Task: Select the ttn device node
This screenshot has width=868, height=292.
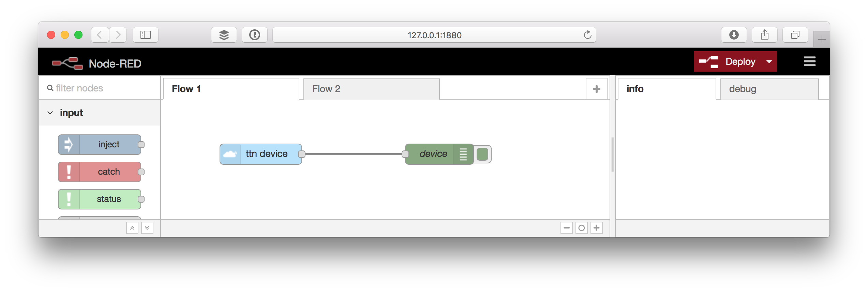Action: coord(261,154)
